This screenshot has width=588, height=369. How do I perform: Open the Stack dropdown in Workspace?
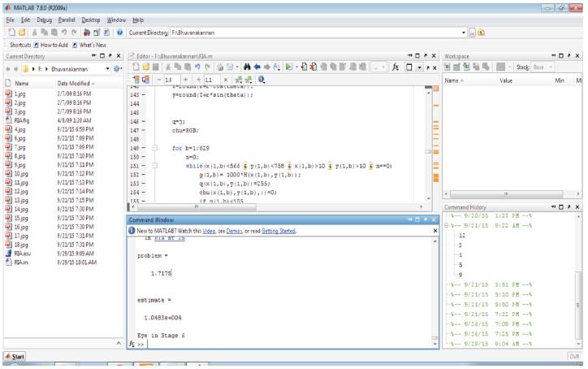[551, 67]
